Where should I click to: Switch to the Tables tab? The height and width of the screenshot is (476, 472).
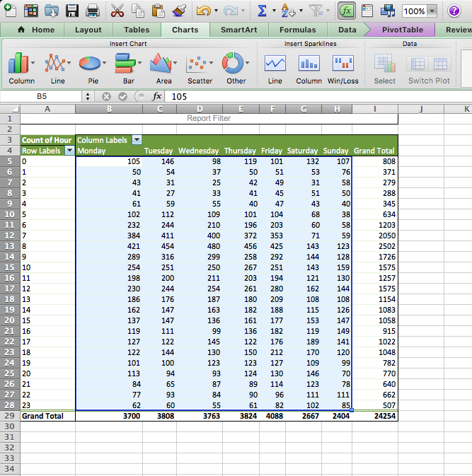coord(137,30)
